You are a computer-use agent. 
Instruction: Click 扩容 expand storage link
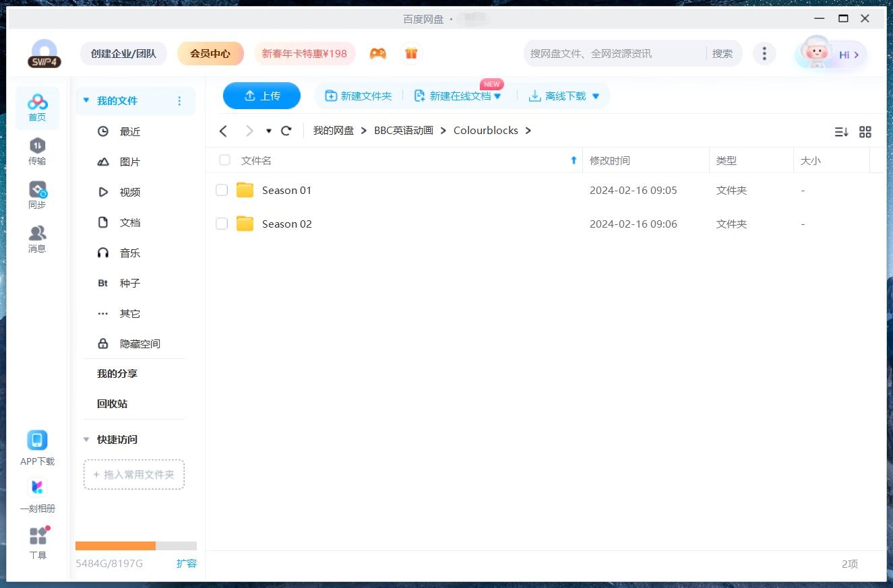point(187,564)
